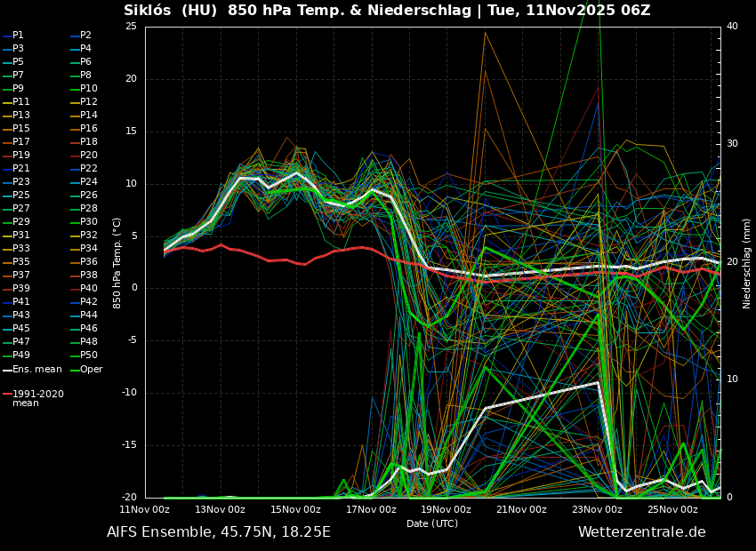The height and width of the screenshot is (551, 756).
Task: Click the 1991-2020 mean legend entry
Action: point(37,398)
